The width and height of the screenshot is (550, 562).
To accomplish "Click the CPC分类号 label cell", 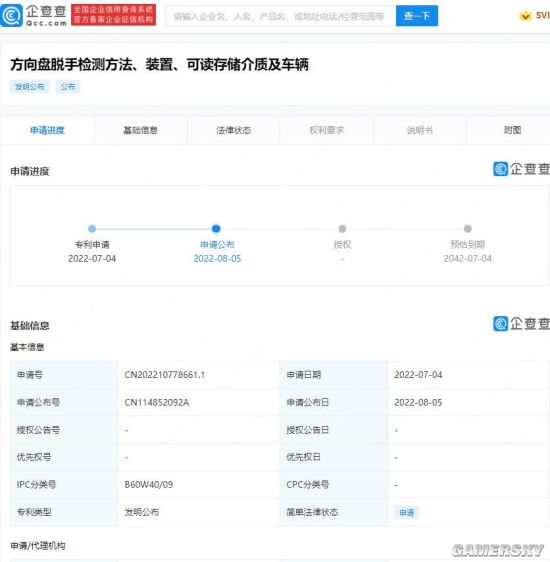I will tap(334, 485).
